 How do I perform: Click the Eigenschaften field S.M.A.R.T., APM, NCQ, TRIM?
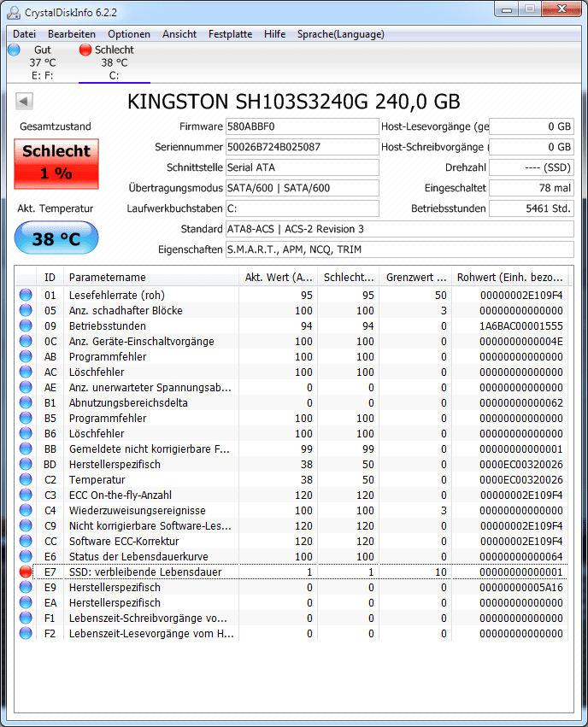[x=400, y=249]
